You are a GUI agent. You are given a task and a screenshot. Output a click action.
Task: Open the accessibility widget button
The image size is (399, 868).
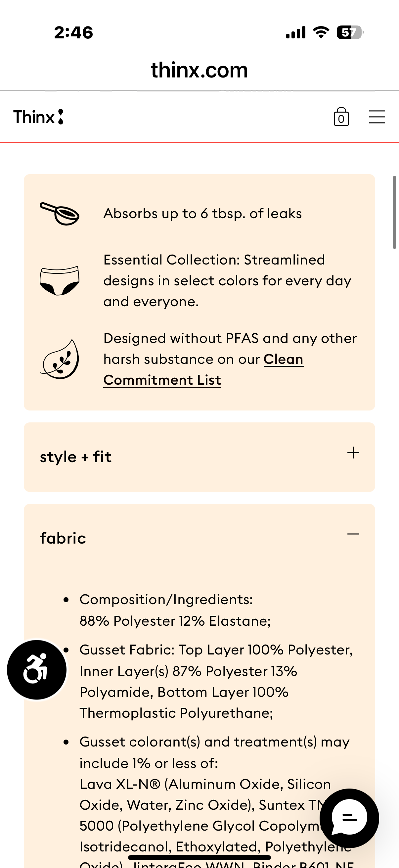click(37, 669)
